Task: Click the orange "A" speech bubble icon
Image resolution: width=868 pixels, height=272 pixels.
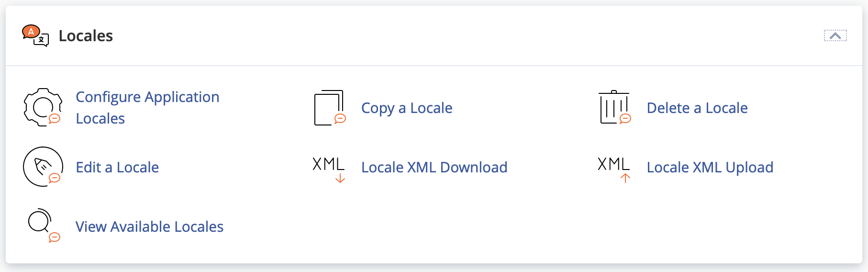Action: click(x=31, y=32)
